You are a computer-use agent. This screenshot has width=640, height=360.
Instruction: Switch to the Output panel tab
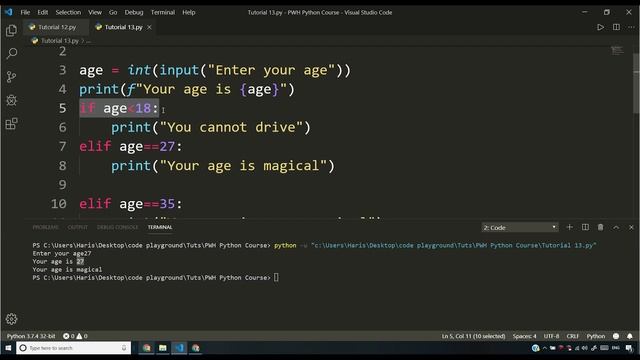click(78, 227)
